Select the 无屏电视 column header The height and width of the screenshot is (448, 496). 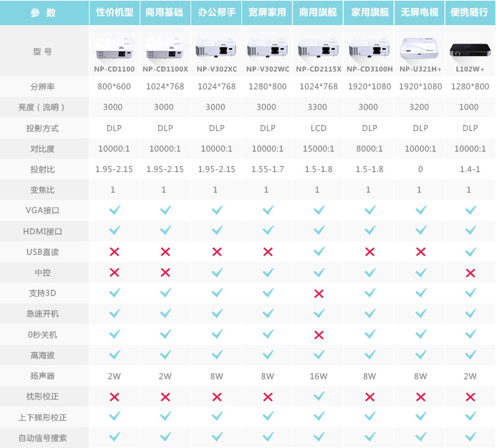point(421,13)
